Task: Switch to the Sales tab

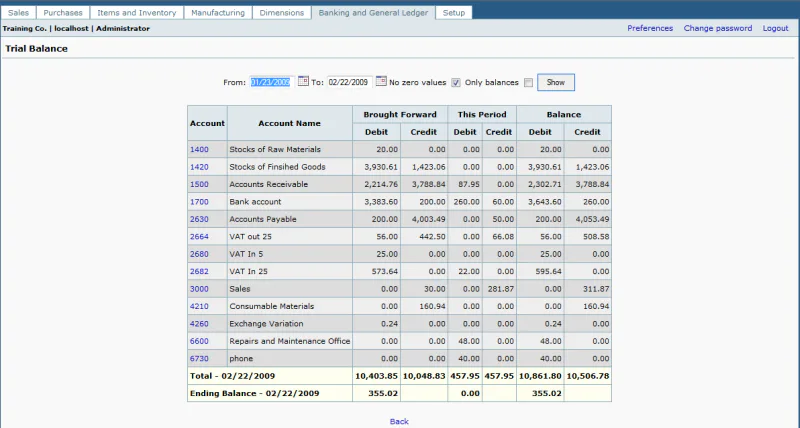Action: (18, 12)
